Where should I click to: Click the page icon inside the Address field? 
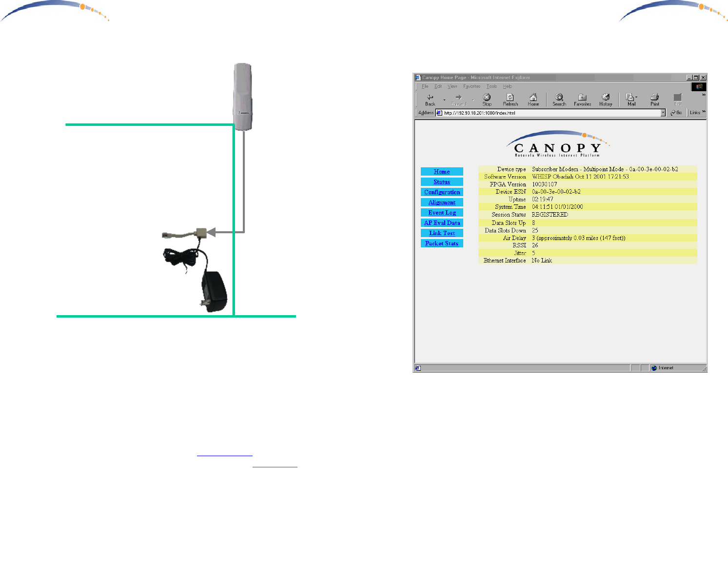pyautogui.click(x=439, y=113)
